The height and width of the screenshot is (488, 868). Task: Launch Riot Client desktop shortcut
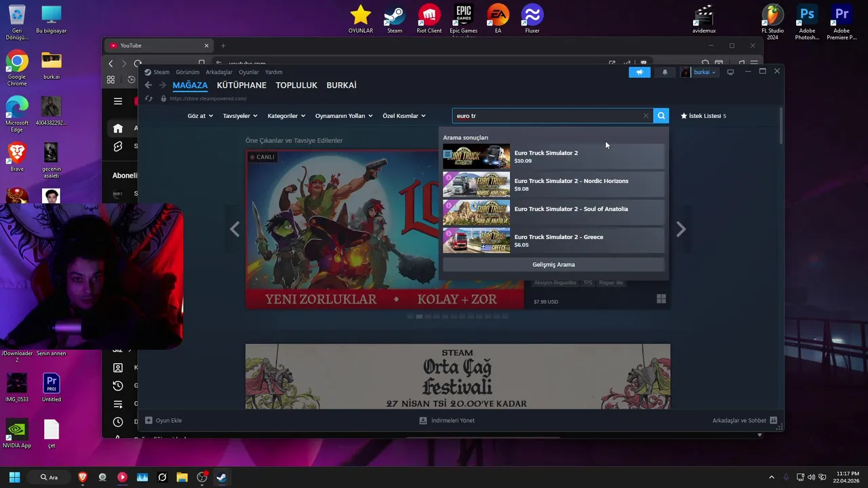click(429, 18)
